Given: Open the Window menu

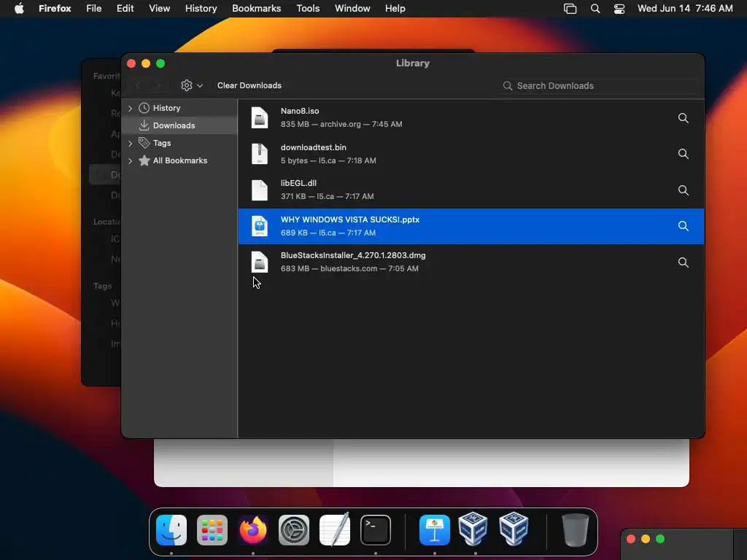Looking at the screenshot, I should point(352,9).
